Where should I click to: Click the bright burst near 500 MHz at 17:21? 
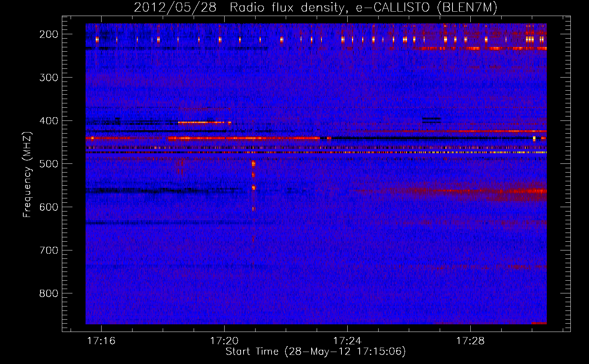click(x=254, y=163)
